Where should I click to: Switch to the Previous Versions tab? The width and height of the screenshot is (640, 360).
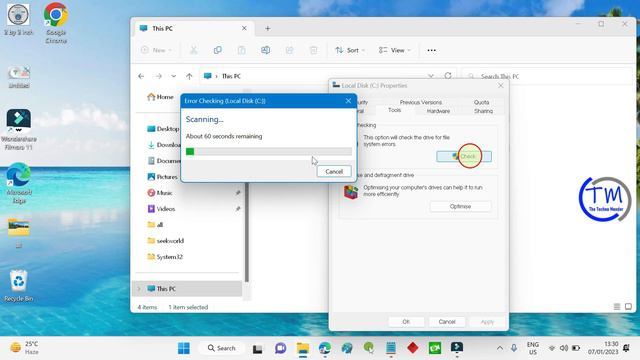click(420, 102)
